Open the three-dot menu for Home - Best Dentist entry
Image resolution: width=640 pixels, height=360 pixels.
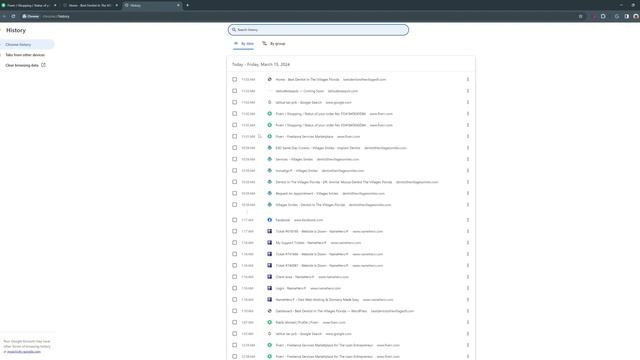point(468,80)
